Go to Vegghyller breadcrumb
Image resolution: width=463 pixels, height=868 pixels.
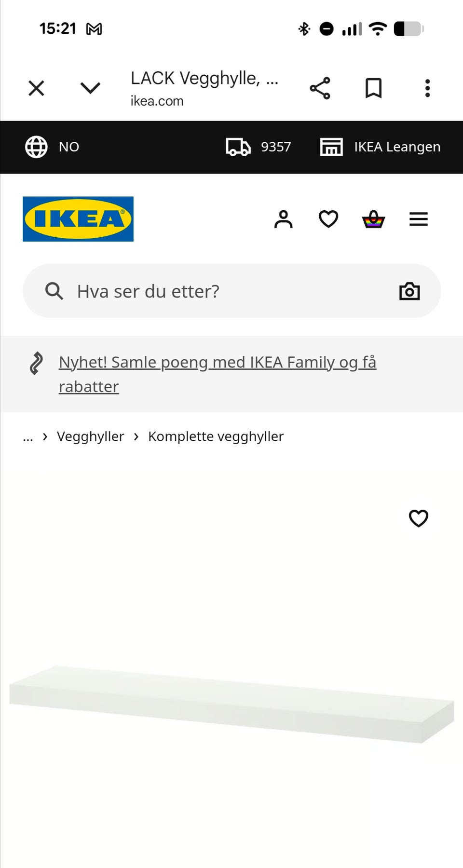(90, 436)
